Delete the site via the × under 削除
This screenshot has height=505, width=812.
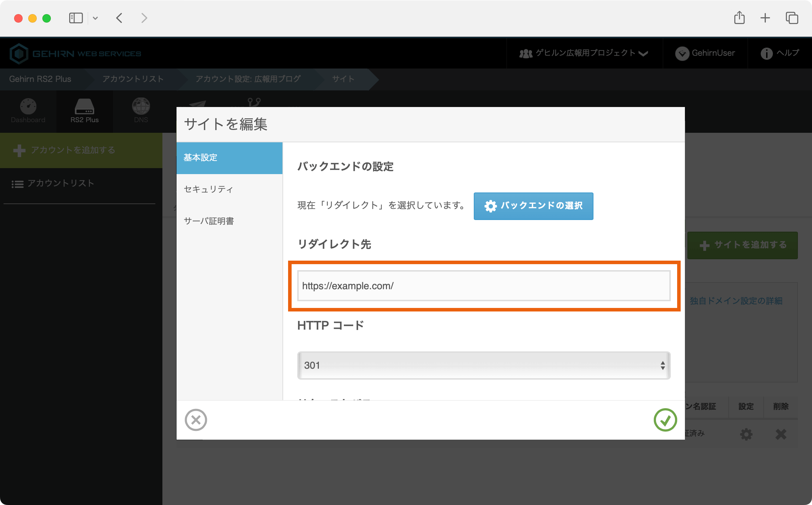[x=781, y=434]
